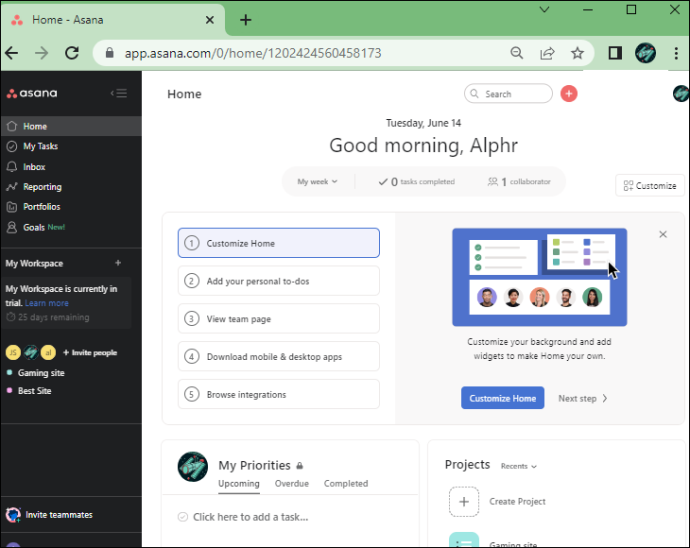Select step 3 View team page
The image size is (690, 548).
click(279, 319)
